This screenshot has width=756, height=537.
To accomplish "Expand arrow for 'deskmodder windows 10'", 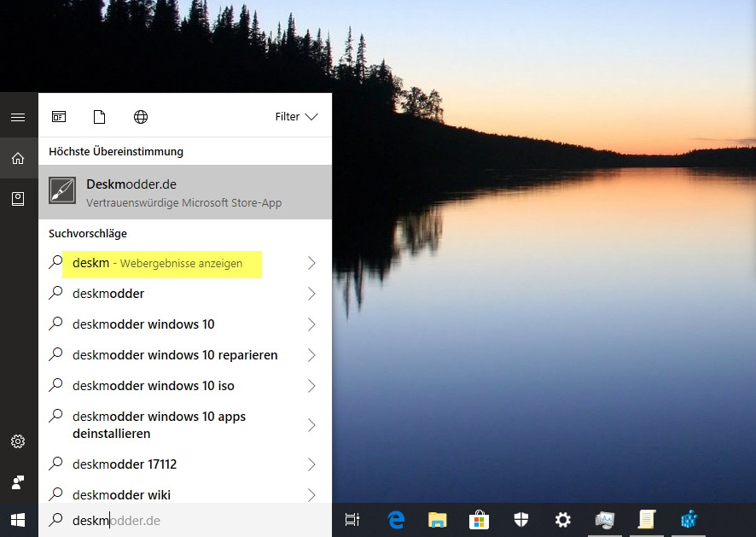I will 311,324.
